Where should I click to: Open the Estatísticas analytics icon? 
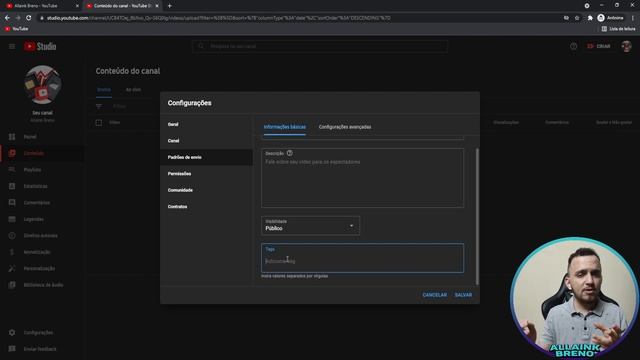(x=12, y=186)
